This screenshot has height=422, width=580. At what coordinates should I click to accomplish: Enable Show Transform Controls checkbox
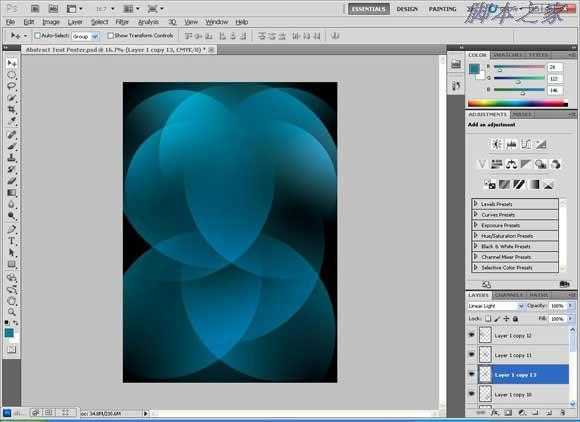tap(110, 36)
